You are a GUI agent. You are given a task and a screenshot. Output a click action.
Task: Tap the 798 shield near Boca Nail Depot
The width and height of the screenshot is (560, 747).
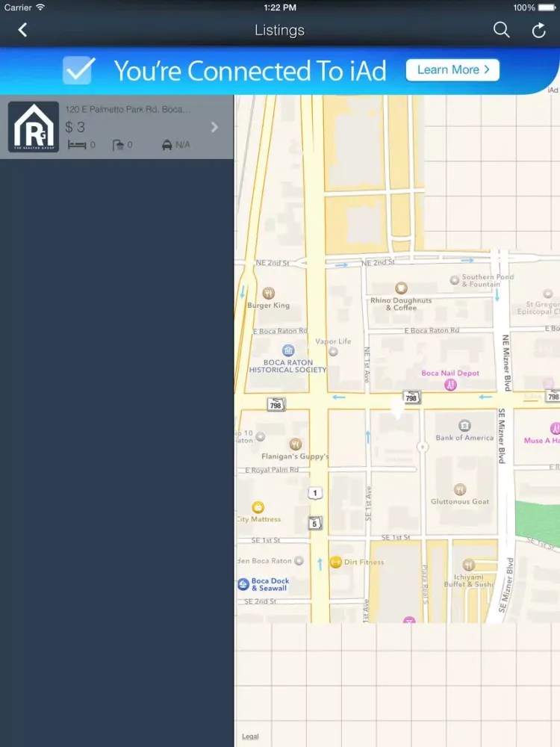pos(411,398)
